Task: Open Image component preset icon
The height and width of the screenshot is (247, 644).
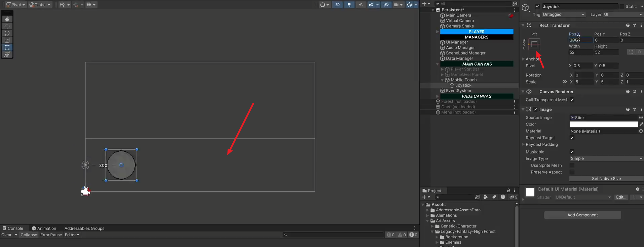Action: 635,109
